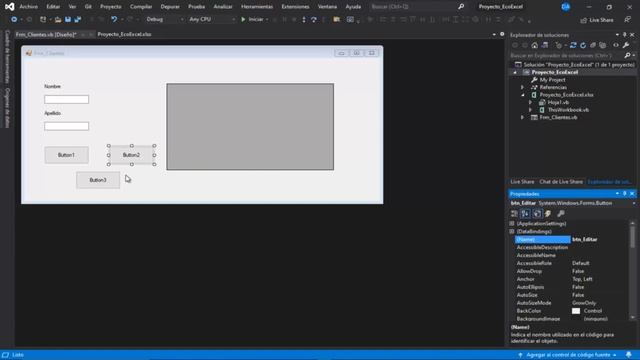This screenshot has width=640, height=360.
Task: Switch to Proyecto_EcoExcel.xlsx document tab
Action: point(124,34)
